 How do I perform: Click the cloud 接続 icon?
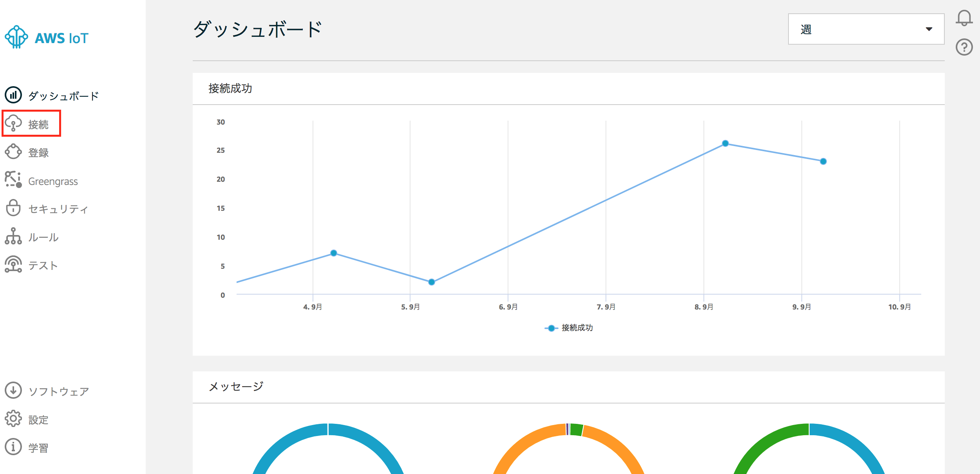pos(13,123)
